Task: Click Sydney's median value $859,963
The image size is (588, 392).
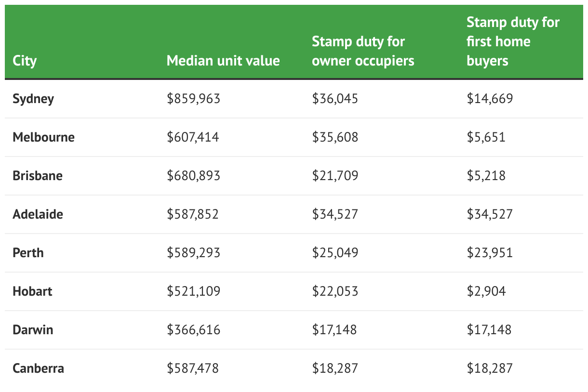Action: [x=193, y=99]
